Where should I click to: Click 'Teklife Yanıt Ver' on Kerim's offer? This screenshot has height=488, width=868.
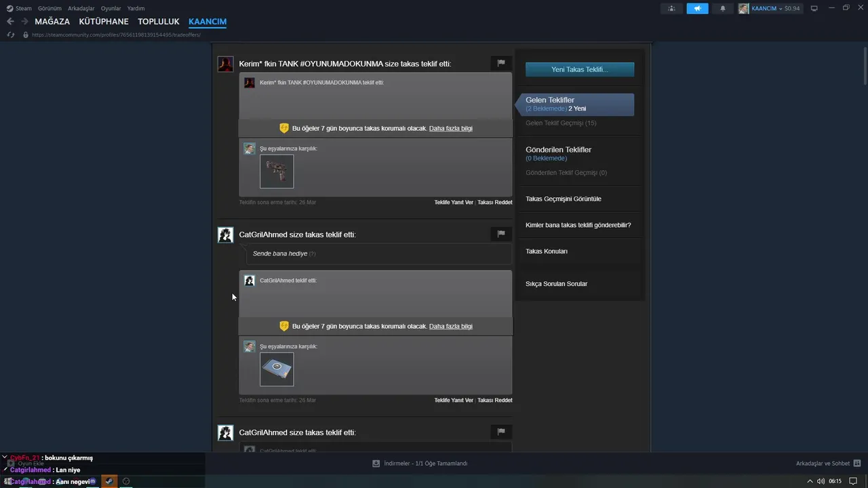[454, 202]
